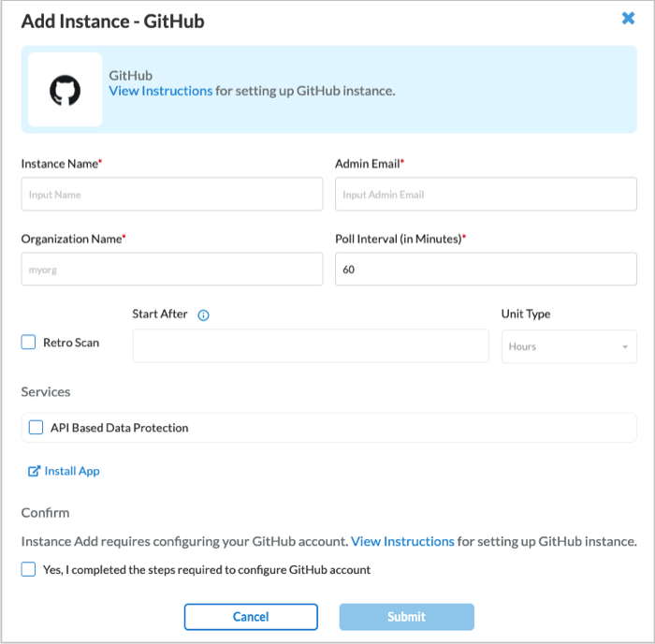655x644 pixels.
Task: Click the Install App external link icon
Action: pyautogui.click(x=34, y=471)
